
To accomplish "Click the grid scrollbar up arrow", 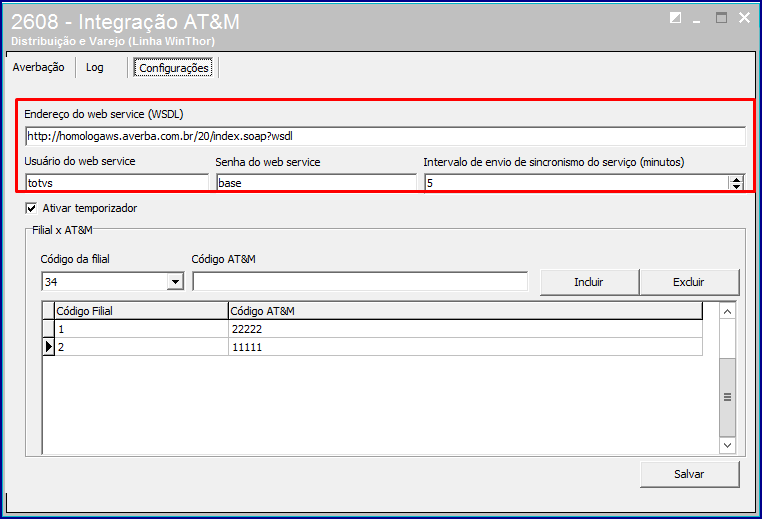I will (x=727, y=311).
